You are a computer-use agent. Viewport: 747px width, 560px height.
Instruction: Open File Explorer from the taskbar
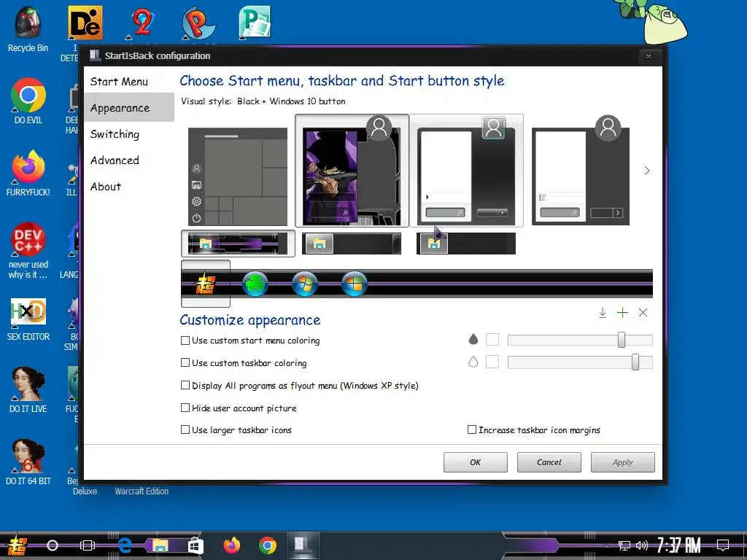tap(160, 545)
